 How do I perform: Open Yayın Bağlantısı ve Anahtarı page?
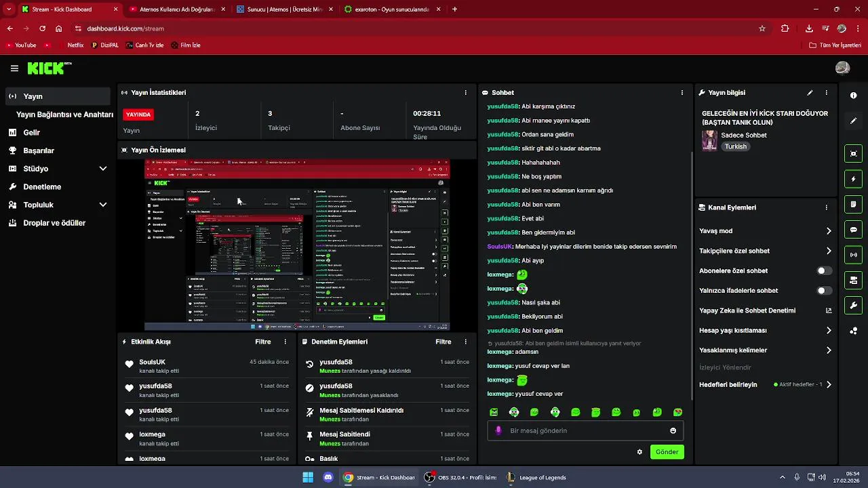[64, 115]
